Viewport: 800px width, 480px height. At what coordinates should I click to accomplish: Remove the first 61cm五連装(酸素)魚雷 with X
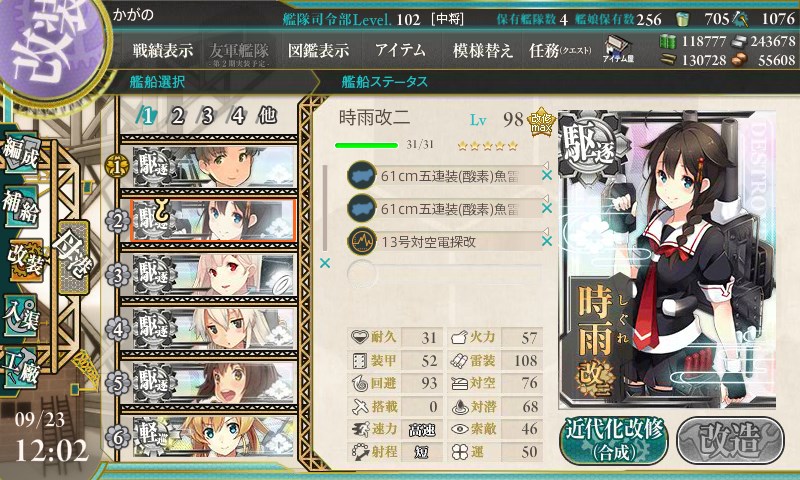[x=546, y=175]
